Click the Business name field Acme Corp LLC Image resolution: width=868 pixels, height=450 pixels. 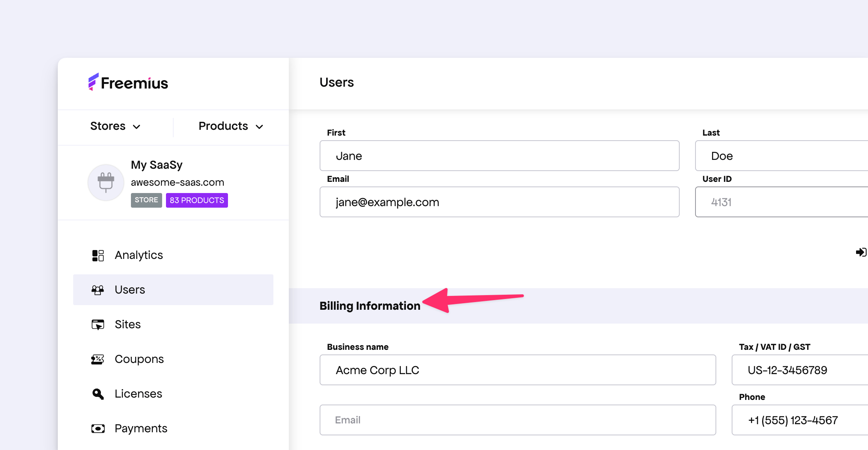point(518,370)
